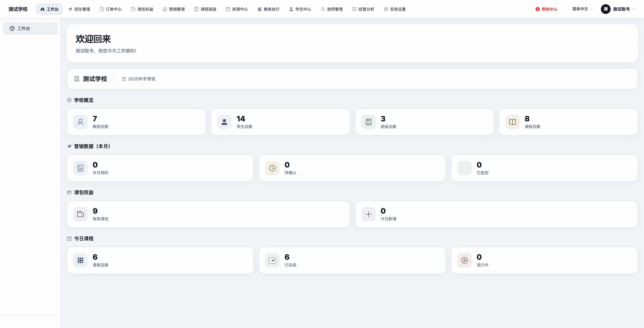This screenshot has height=328, width=644.
Task: Click the grid icon for today's 课程总数
Action: click(x=80, y=260)
